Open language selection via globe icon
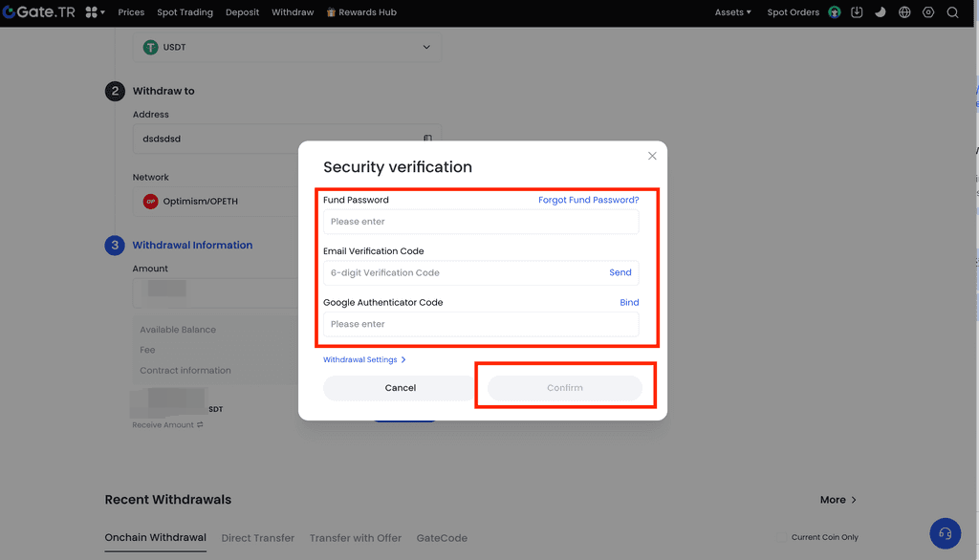 coord(904,12)
